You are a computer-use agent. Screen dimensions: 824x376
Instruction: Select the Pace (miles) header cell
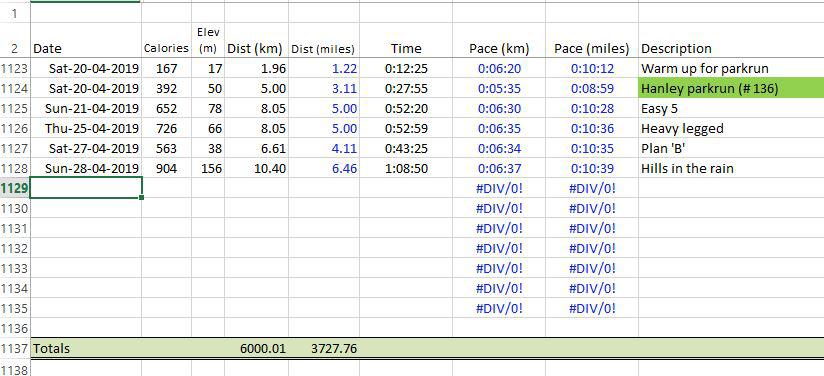(592, 40)
